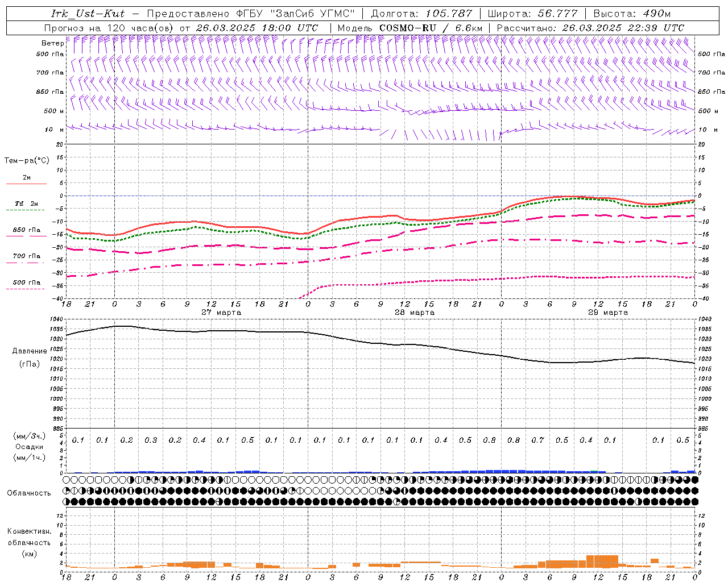Click the "700 гПа" temperature legend label
This screenshot has height=582, width=728.
pyautogui.click(x=27, y=256)
